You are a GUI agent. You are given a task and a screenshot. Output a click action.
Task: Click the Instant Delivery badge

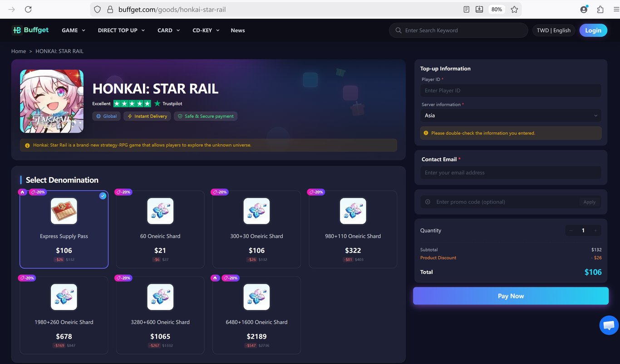pos(147,116)
